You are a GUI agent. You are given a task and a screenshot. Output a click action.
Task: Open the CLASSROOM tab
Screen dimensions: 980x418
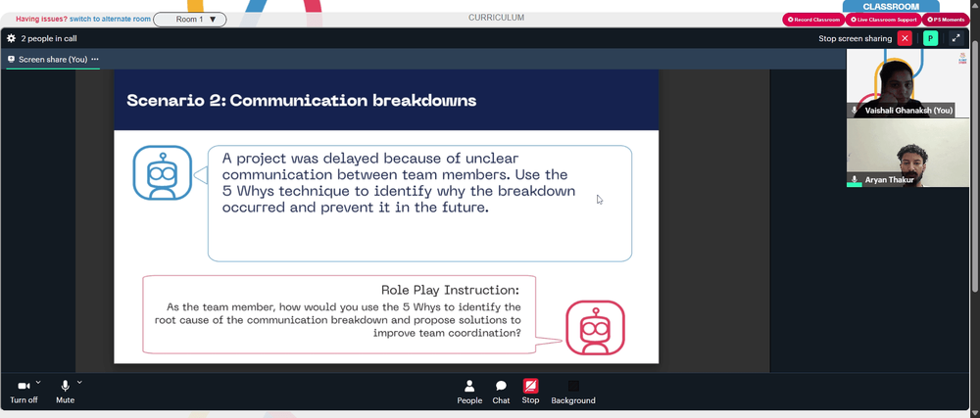(x=891, y=7)
